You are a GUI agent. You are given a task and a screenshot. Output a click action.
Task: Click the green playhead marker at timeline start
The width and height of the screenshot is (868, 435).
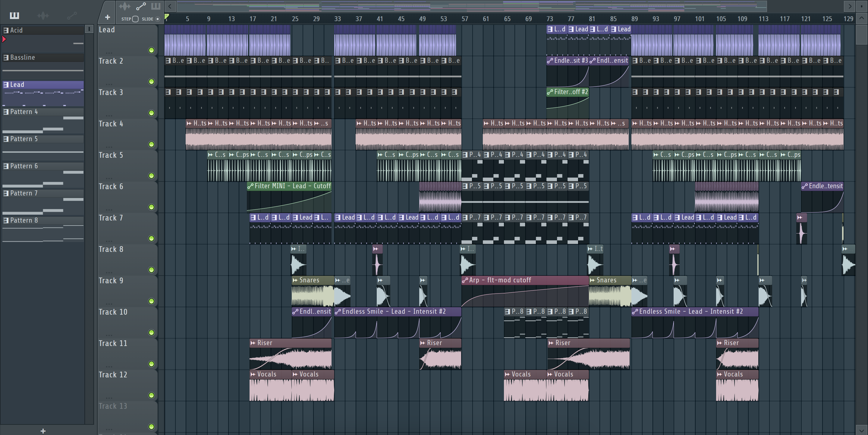pos(166,17)
